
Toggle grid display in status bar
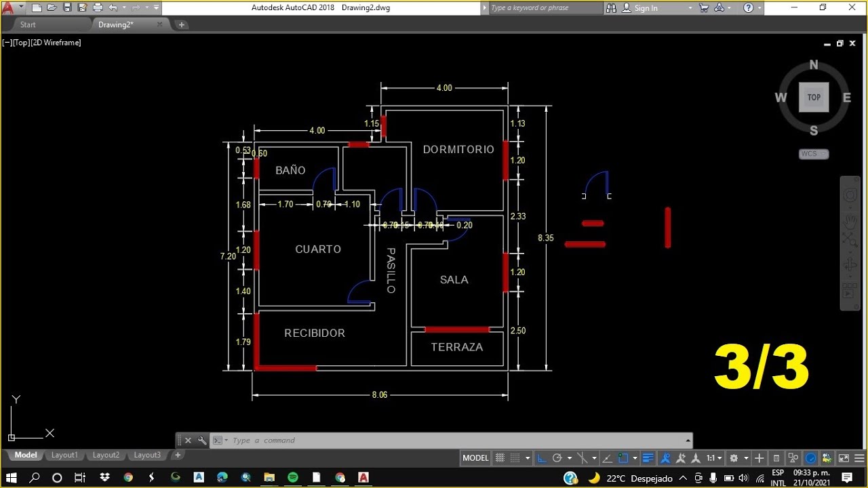[500, 458]
